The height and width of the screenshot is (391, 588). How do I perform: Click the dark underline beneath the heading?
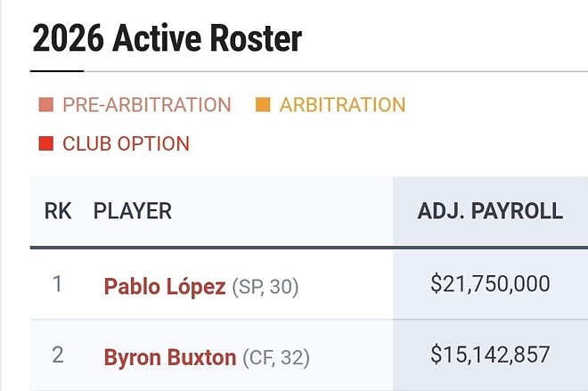[x=57, y=70]
